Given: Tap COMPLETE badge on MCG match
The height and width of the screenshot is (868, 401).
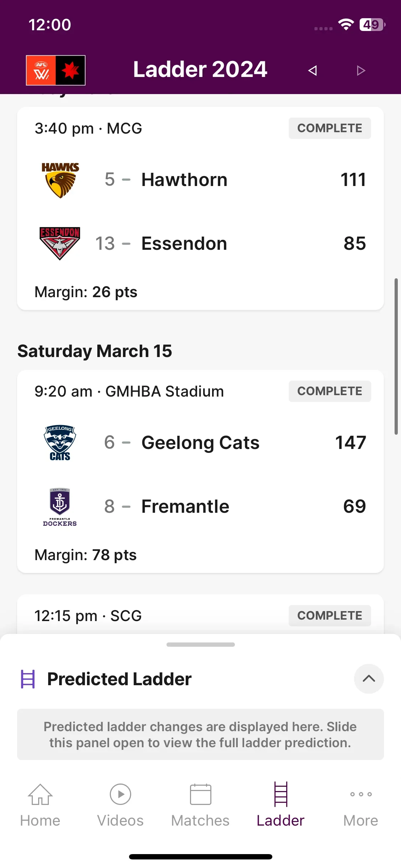Looking at the screenshot, I should click(330, 128).
